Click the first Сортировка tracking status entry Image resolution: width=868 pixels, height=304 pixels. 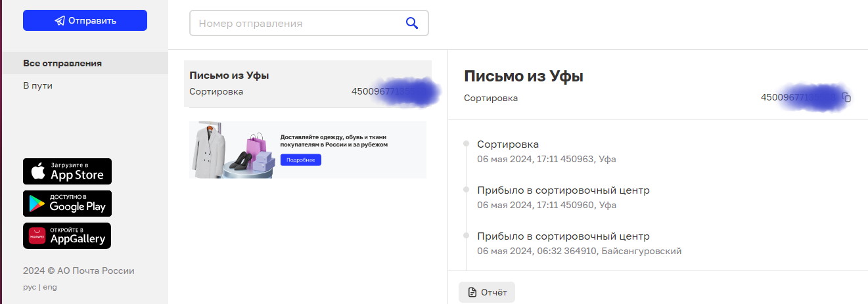click(x=508, y=144)
